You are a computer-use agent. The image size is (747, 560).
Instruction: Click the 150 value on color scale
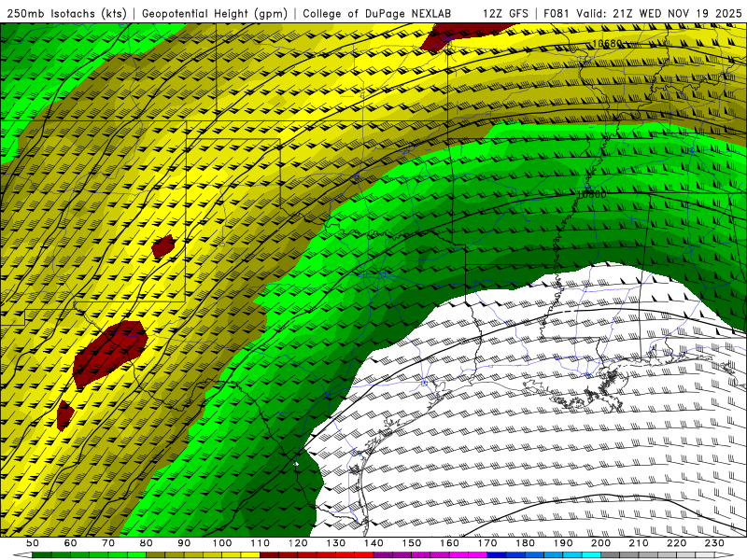click(412, 543)
